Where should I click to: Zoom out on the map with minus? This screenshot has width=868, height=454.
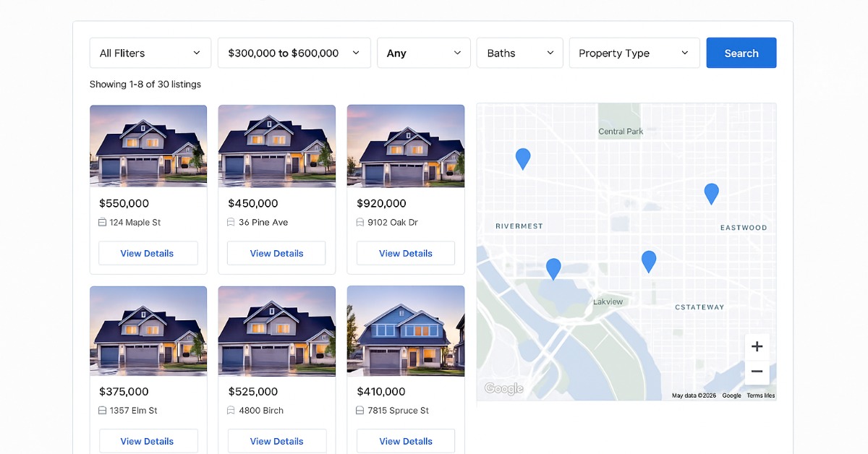tap(757, 372)
